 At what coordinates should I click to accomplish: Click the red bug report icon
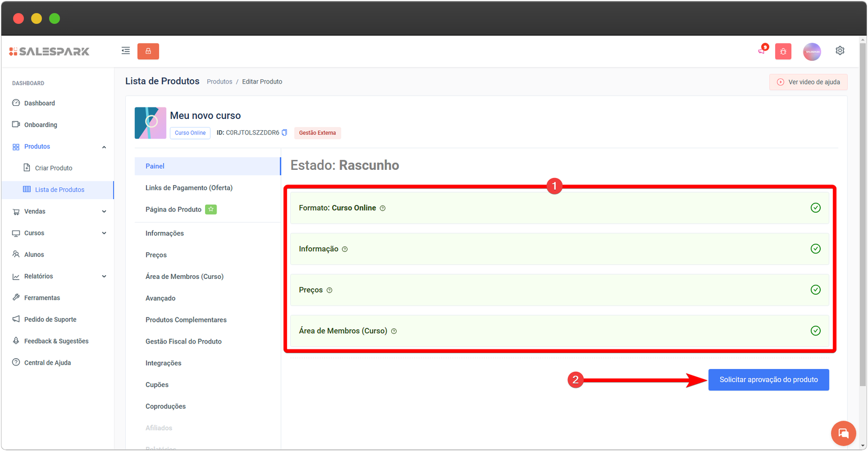(783, 52)
